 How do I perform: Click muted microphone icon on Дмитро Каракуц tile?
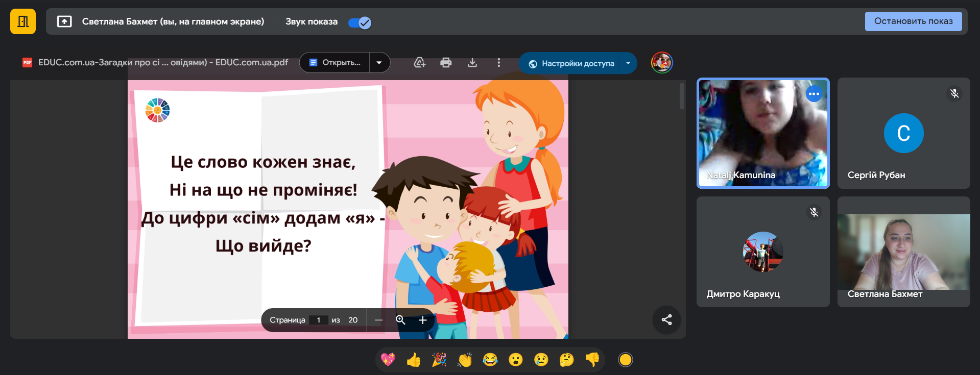[x=814, y=212]
